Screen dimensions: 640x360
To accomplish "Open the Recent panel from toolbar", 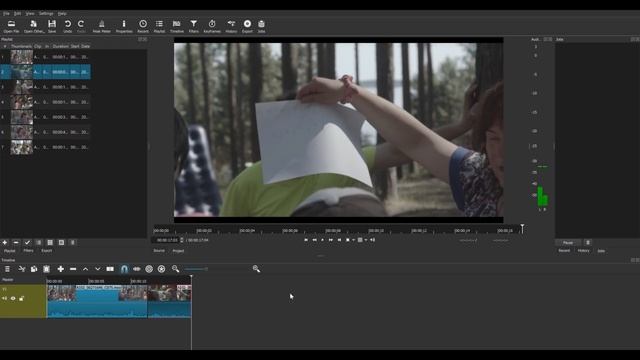I will tap(143, 27).
